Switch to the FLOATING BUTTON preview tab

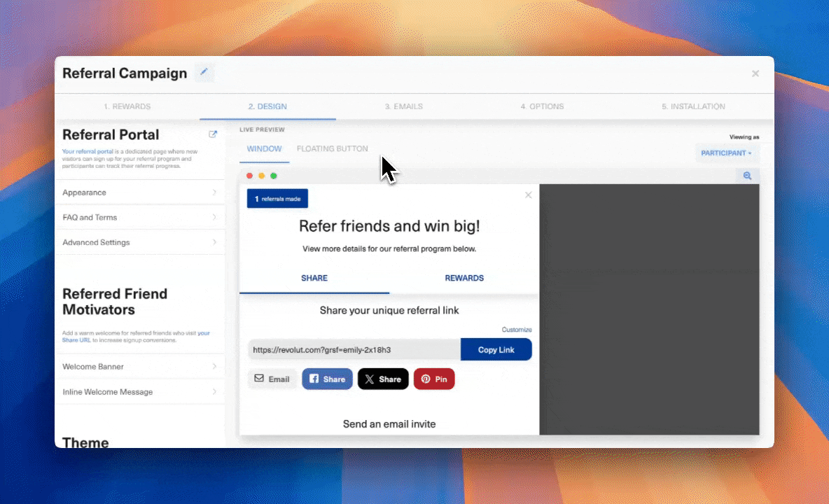click(x=332, y=148)
